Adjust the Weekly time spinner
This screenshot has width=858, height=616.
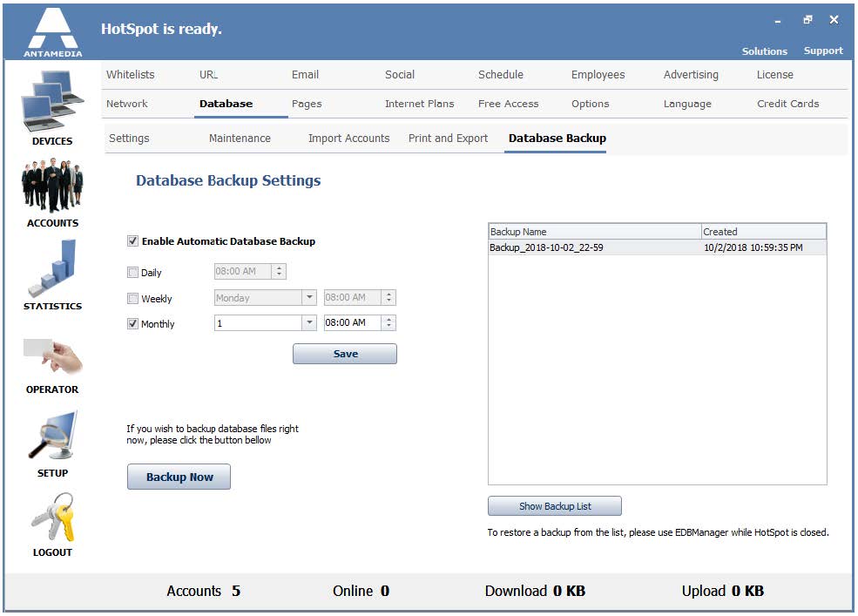pos(388,297)
